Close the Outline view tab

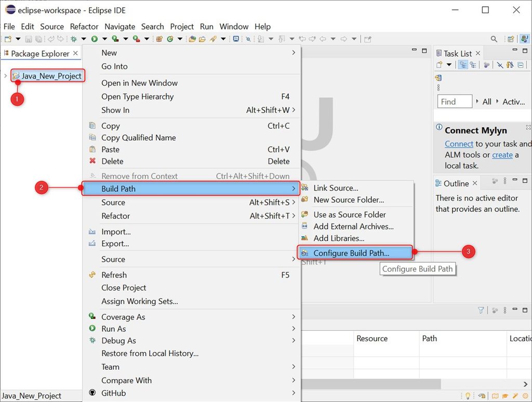click(475, 183)
